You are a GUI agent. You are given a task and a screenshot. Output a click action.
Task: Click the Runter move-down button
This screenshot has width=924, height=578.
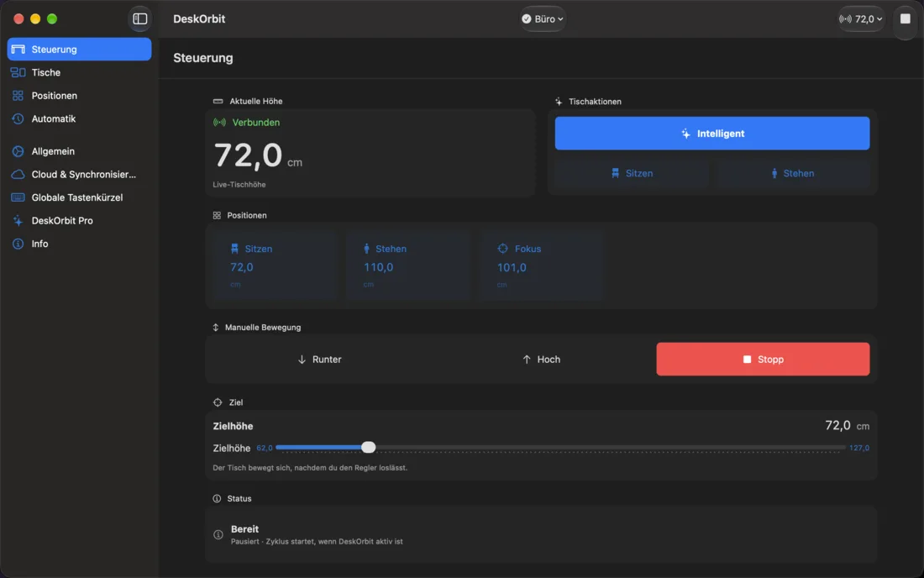click(x=319, y=360)
